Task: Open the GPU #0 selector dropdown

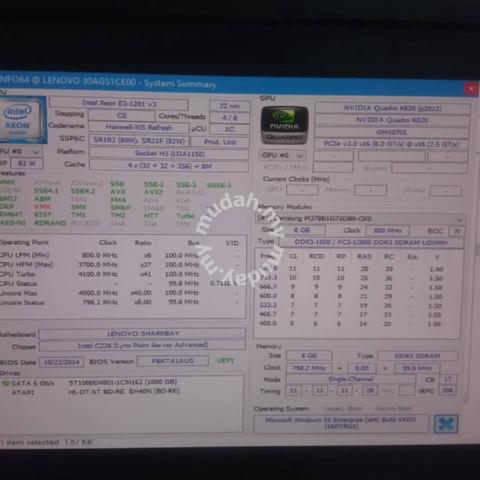Action: coord(282,156)
